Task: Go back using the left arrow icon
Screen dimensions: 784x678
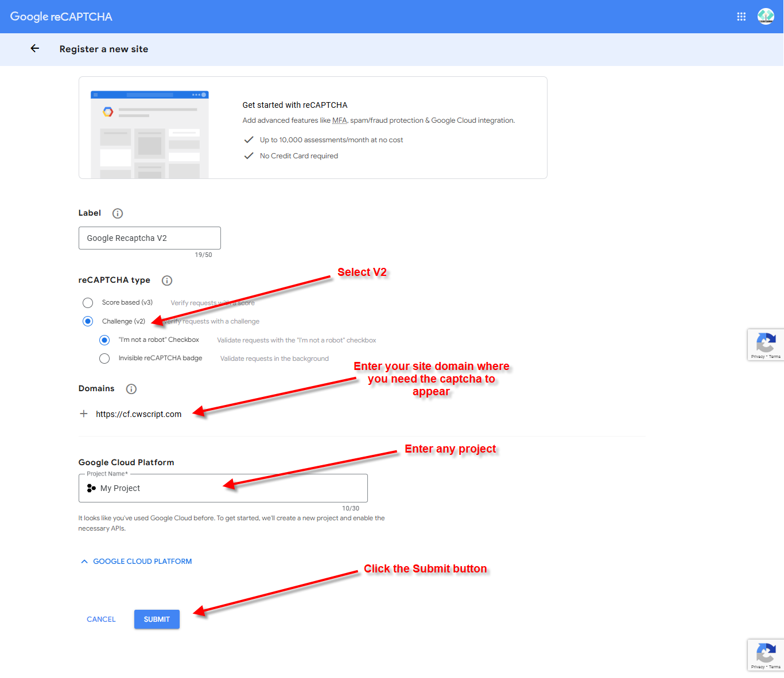Action: (35, 49)
